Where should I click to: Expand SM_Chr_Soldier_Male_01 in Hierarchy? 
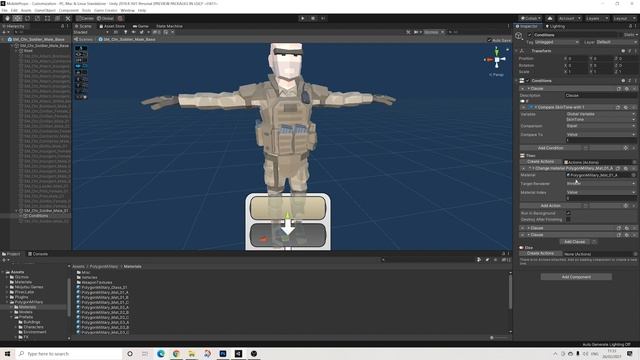click(x=17, y=211)
